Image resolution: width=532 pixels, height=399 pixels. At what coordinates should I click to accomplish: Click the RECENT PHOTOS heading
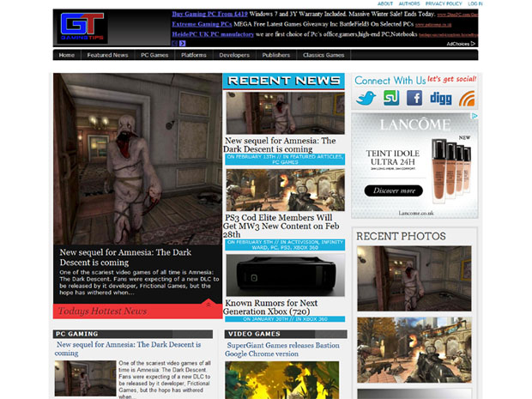[x=401, y=236]
